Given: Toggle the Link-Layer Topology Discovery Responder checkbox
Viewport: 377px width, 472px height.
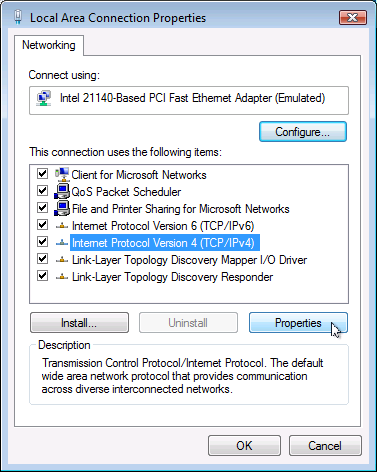Looking at the screenshot, I should click(42, 276).
